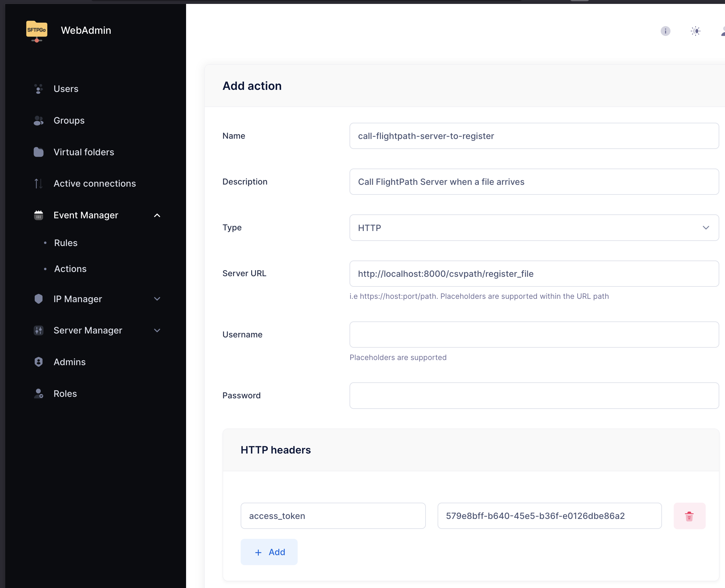
Task: Toggle the light/dark theme icon
Action: tap(695, 31)
